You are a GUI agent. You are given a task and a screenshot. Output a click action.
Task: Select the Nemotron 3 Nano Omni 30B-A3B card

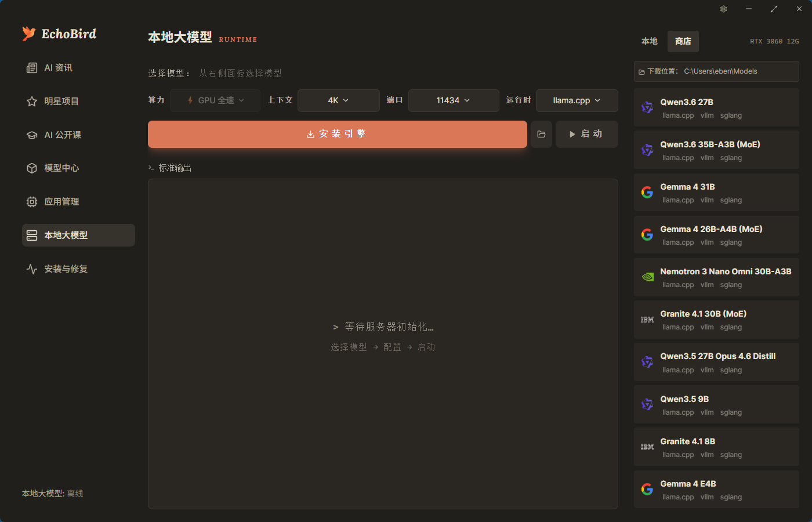[x=716, y=277]
